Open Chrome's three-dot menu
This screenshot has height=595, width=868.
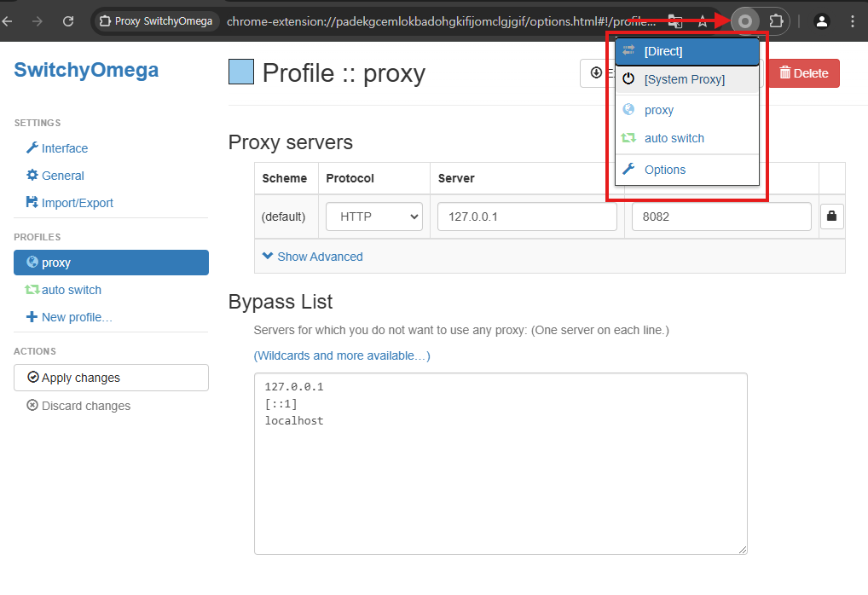click(x=853, y=21)
